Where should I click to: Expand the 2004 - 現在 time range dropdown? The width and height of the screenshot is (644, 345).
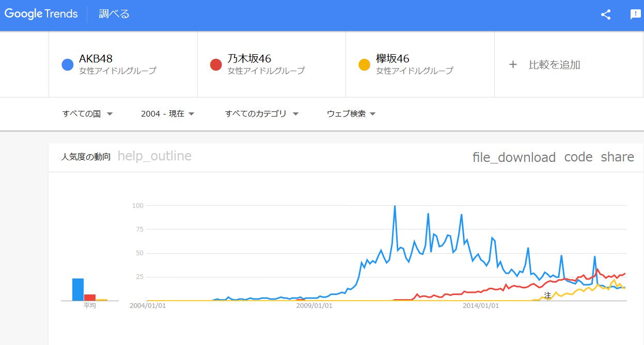(167, 113)
